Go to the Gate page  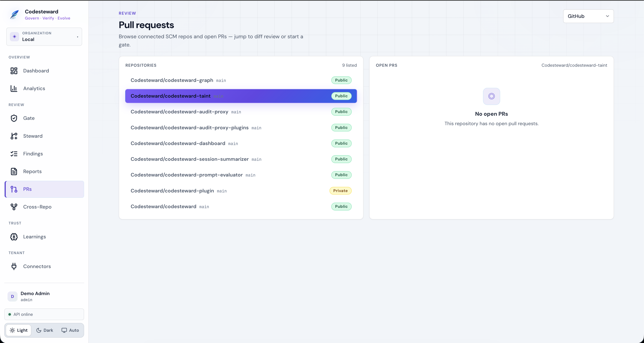[x=44, y=118]
